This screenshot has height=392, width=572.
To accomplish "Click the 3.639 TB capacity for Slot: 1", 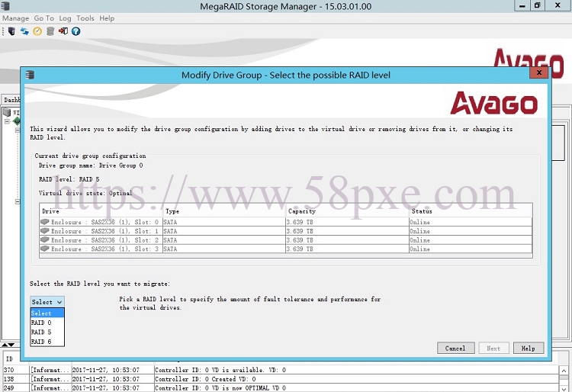I will tap(347, 231).
